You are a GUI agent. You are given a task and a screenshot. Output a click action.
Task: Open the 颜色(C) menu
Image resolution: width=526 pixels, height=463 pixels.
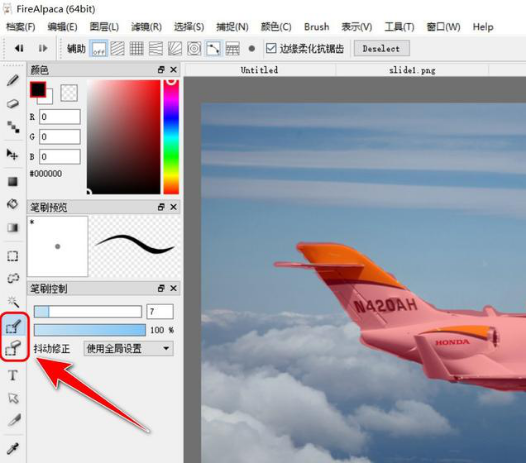tap(276, 27)
